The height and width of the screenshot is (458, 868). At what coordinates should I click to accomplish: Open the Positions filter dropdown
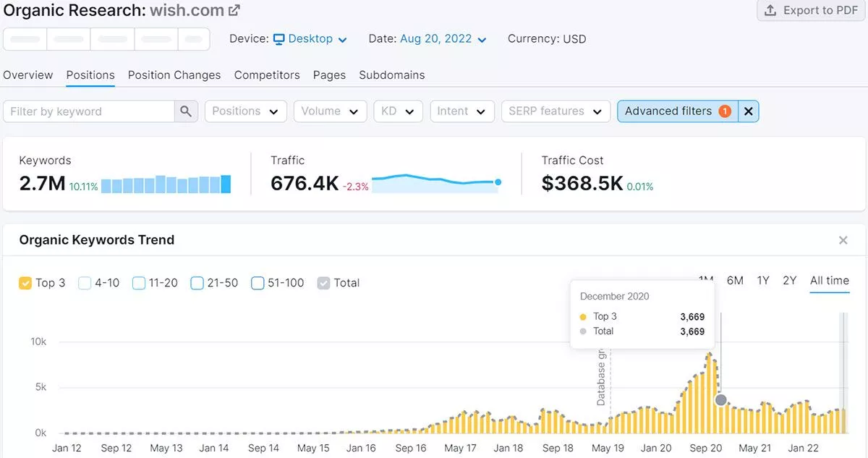pos(245,111)
